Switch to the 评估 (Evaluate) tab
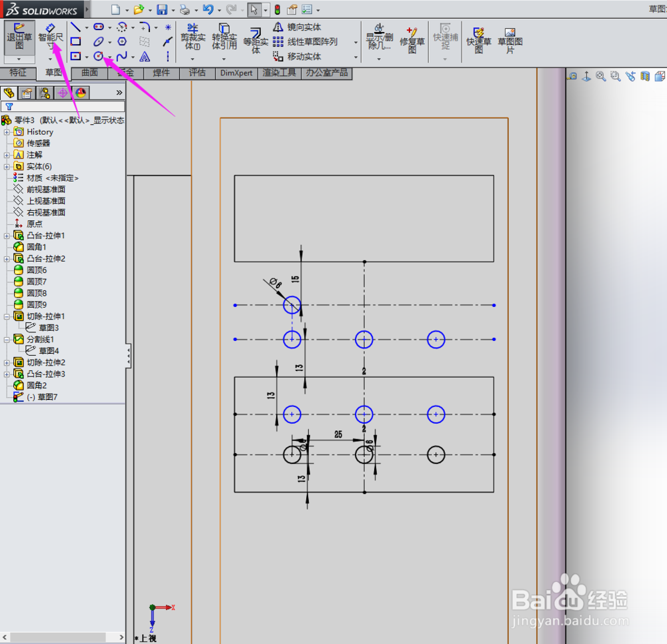 197,73
